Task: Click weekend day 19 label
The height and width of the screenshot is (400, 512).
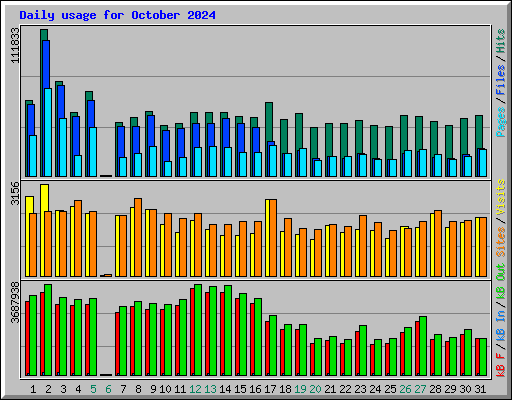Action: tap(300, 389)
